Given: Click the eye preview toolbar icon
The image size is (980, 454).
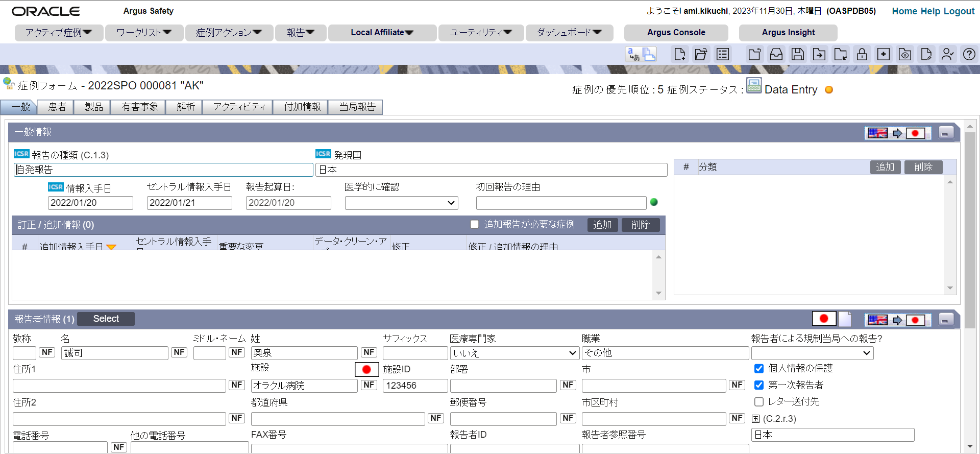Looking at the screenshot, I should coord(905,54).
